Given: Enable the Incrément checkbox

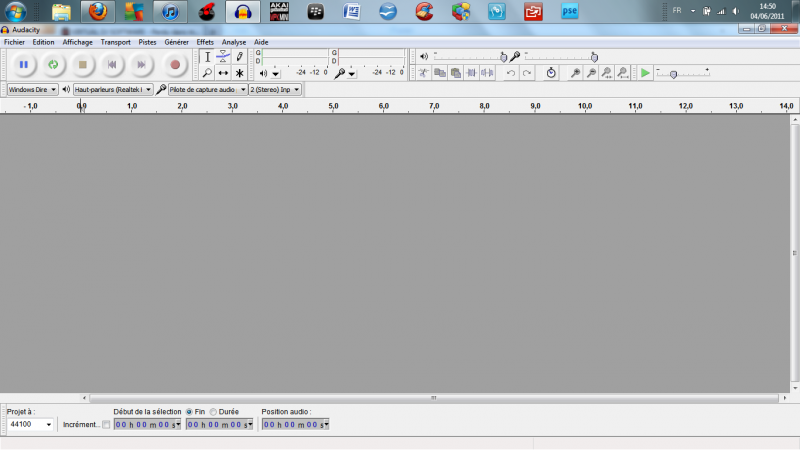Looking at the screenshot, I should tap(107, 425).
